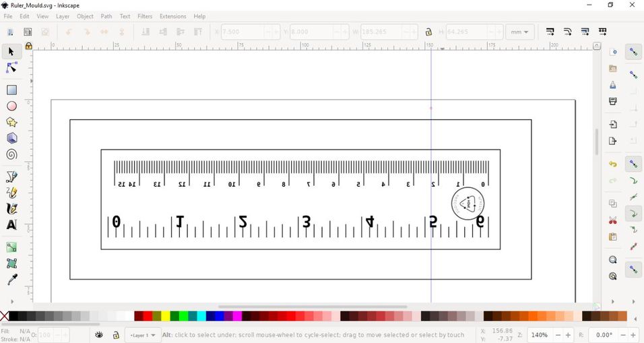Image resolution: width=644 pixels, height=343 pixels.
Task: Select the Mesh gradient tool
Action: point(11,263)
